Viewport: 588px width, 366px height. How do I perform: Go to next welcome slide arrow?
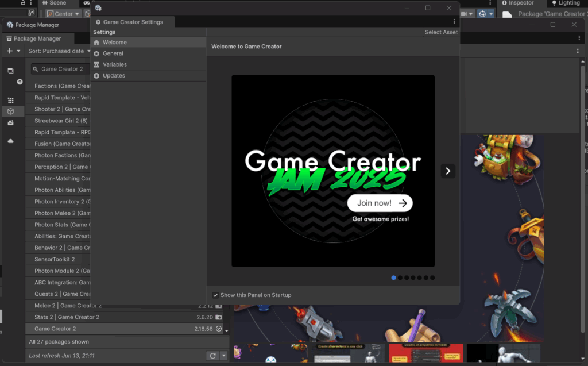(x=448, y=171)
